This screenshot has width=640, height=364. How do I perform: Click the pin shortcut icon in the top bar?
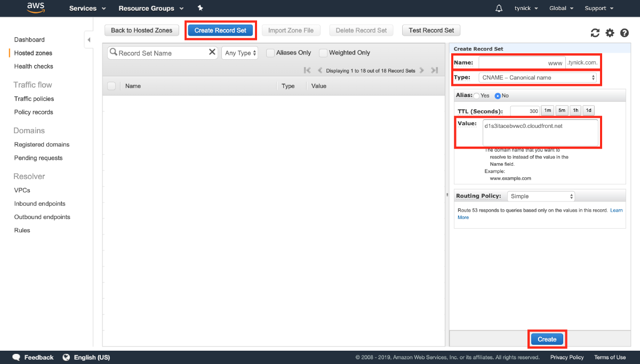200,8
